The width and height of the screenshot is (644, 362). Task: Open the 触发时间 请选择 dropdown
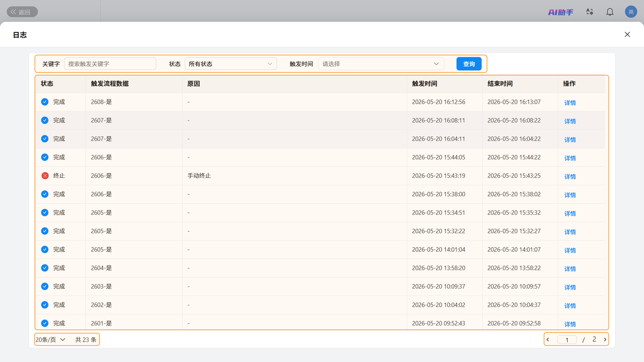[x=381, y=64]
